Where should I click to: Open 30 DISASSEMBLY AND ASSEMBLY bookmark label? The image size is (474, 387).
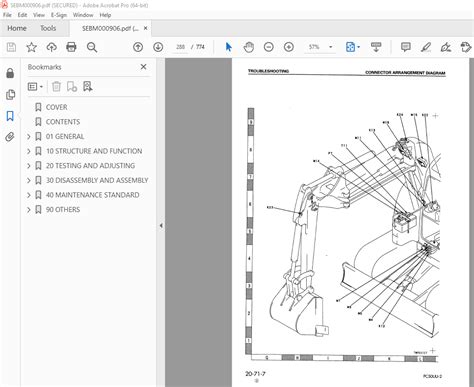tap(97, 180)
